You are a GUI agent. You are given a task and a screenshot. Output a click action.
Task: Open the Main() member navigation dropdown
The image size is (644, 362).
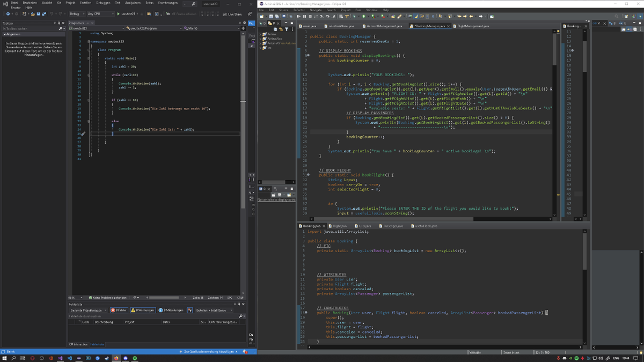click(211, 28)
